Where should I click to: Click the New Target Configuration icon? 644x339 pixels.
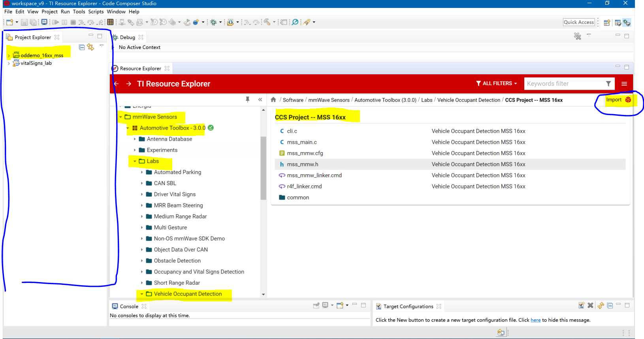click(581, 305)
